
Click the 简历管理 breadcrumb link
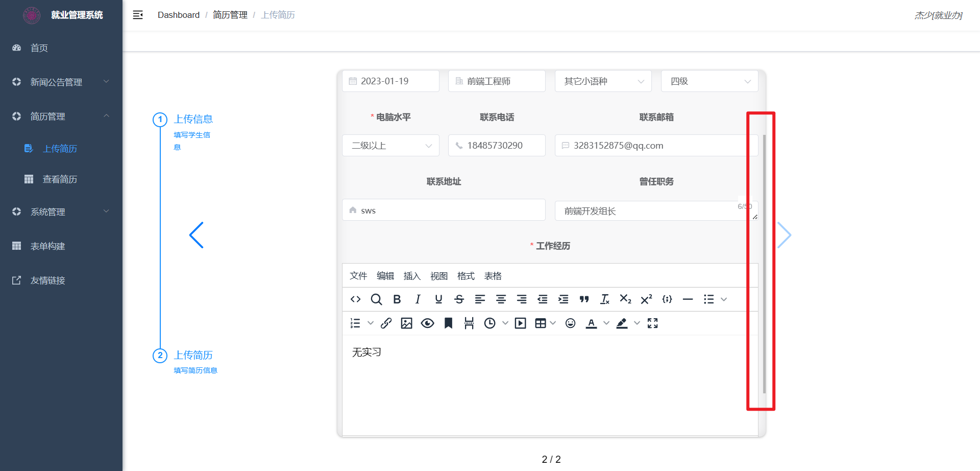coord(230,15)
